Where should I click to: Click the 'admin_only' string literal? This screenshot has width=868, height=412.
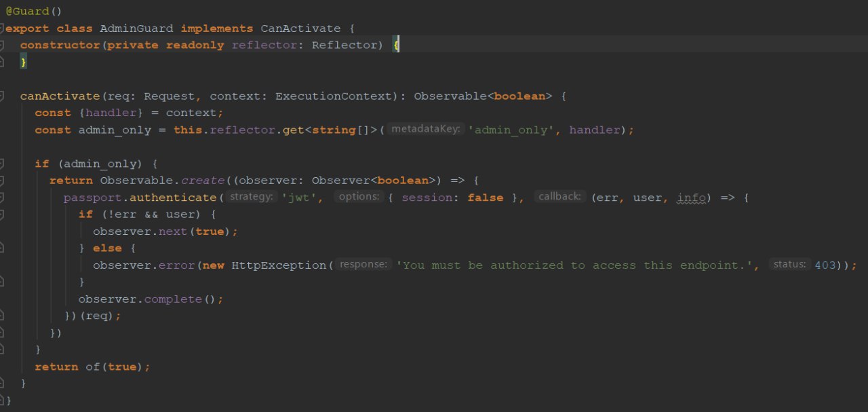pyautogui.click(x=513, y=130)
